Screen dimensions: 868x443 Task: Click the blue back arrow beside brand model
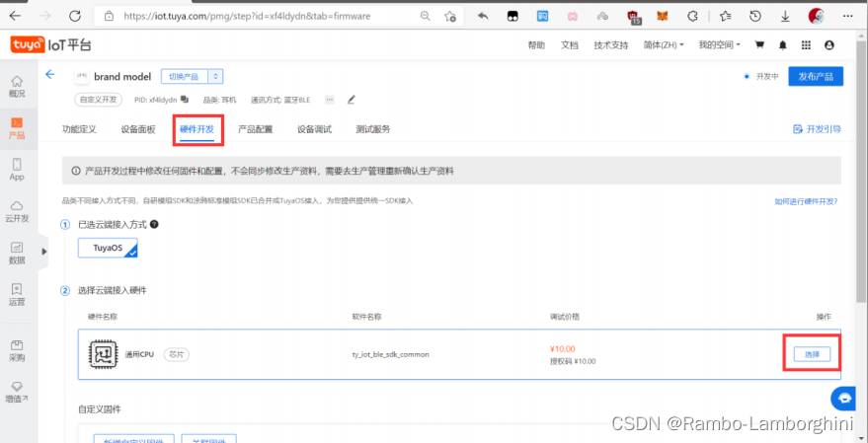tap(50, 75)
